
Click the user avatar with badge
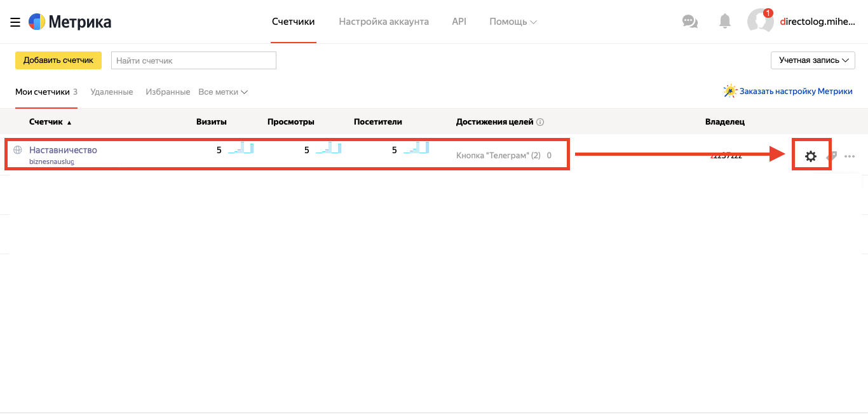(761, 21)
